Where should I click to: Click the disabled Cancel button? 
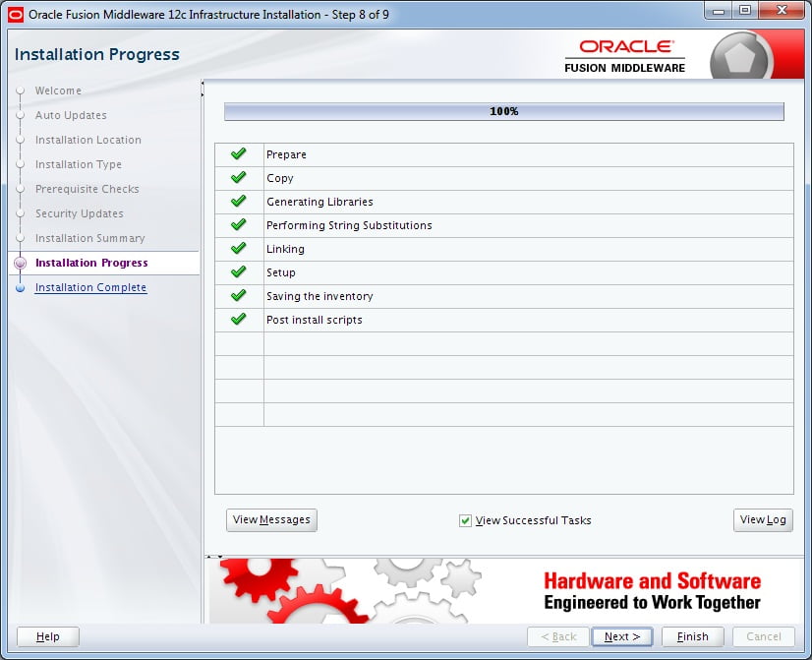[x=763, y=636]
